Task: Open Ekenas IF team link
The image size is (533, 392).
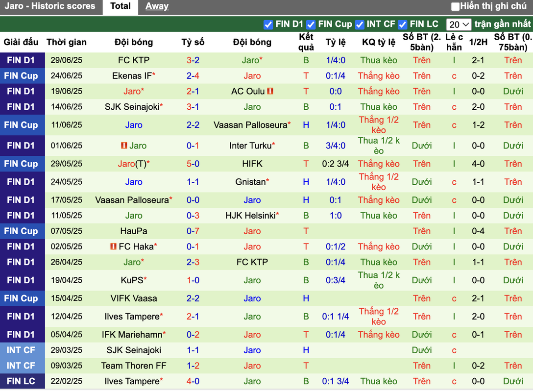Action: (x=132, y=76)
